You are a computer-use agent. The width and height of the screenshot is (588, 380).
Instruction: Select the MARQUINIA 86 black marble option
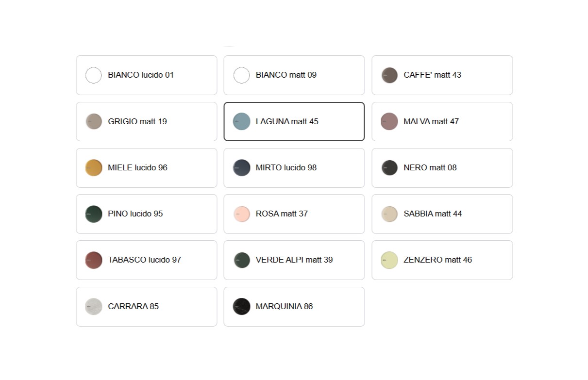(294, 307)
